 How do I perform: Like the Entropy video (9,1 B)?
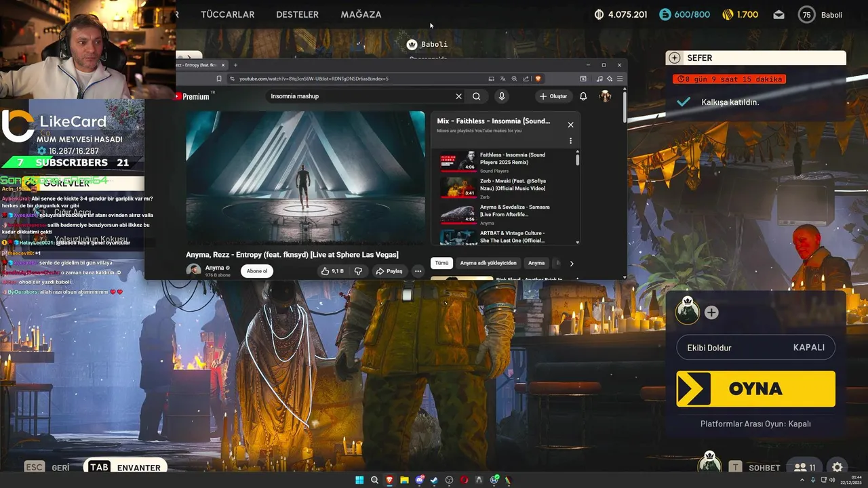pyautogui.click(x=332, y=271)
